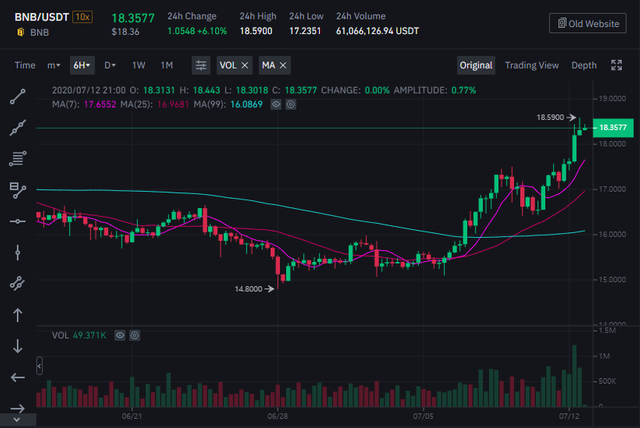The width and height of the screenshot is (640, 428).
Task: Click the current price tag 18.3577
Action: (613, 128)
